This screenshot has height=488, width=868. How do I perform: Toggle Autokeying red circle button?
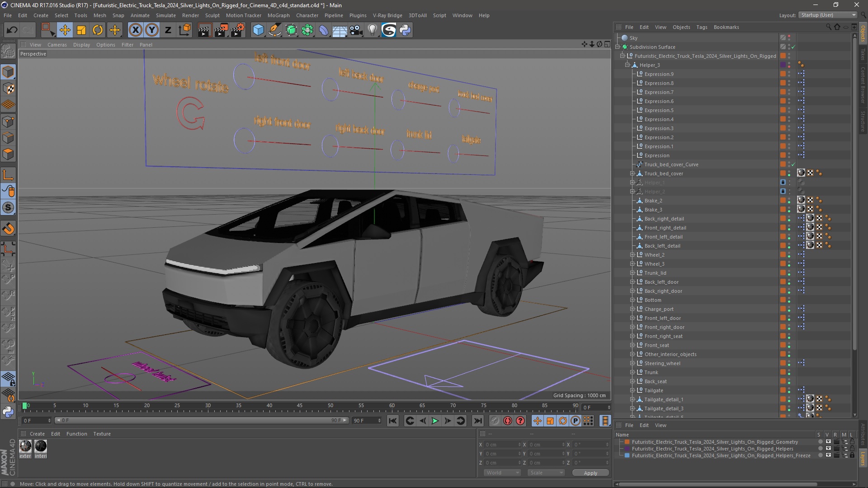click(508, 421)
